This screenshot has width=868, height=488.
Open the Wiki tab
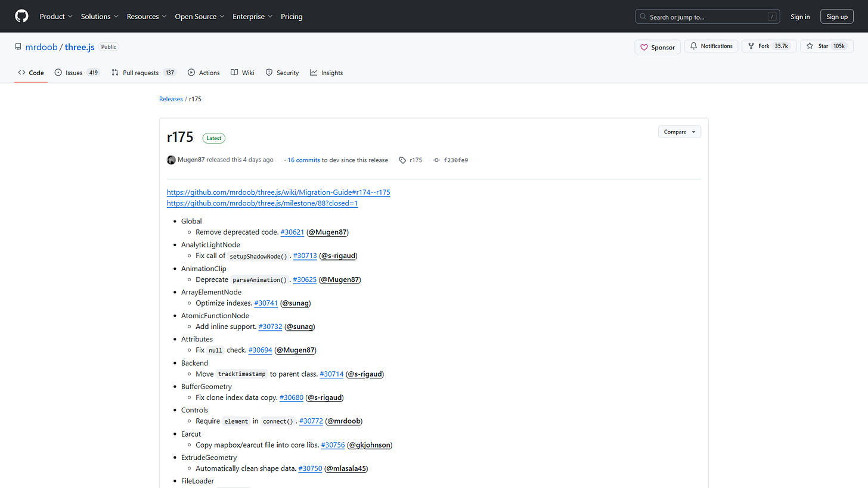(243, 73)
